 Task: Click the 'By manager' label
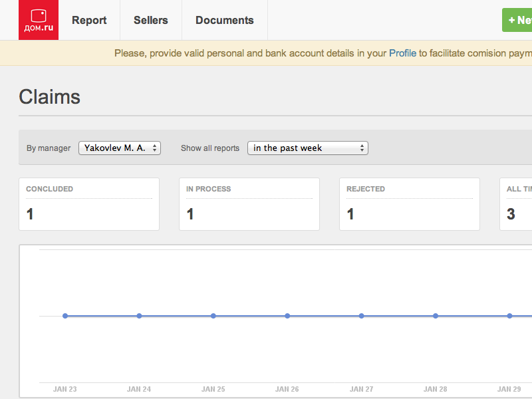49,148
